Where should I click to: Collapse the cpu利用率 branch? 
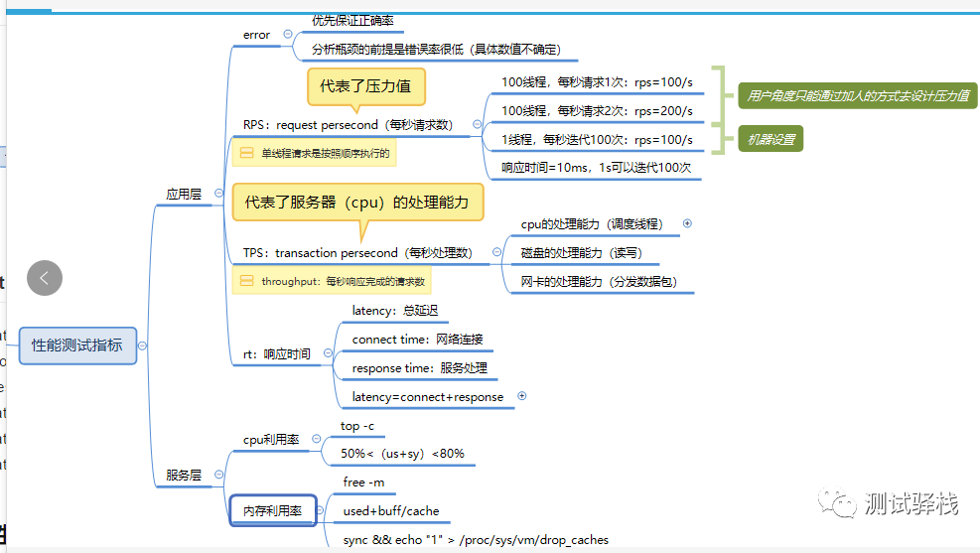click(317, 439)
